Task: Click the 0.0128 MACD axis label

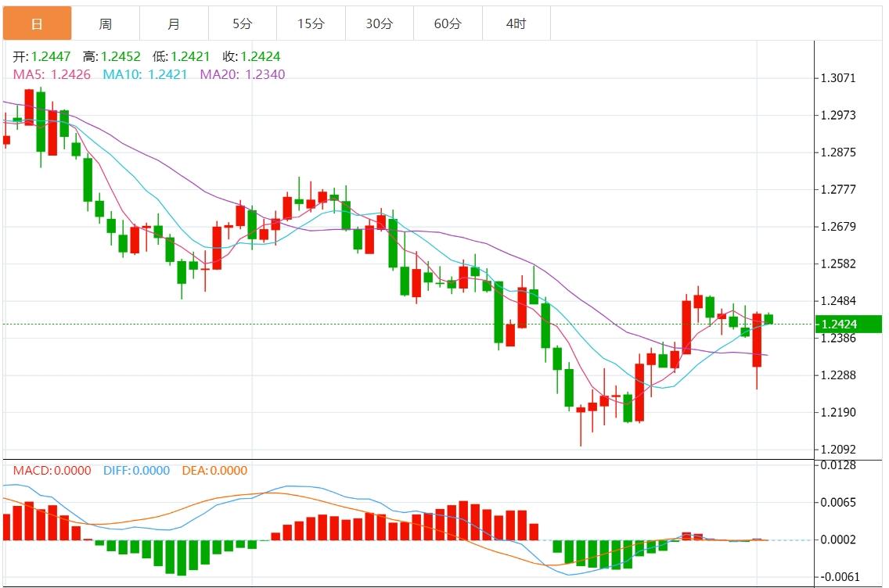Action: pyautogui.click(x=839, y=466)
